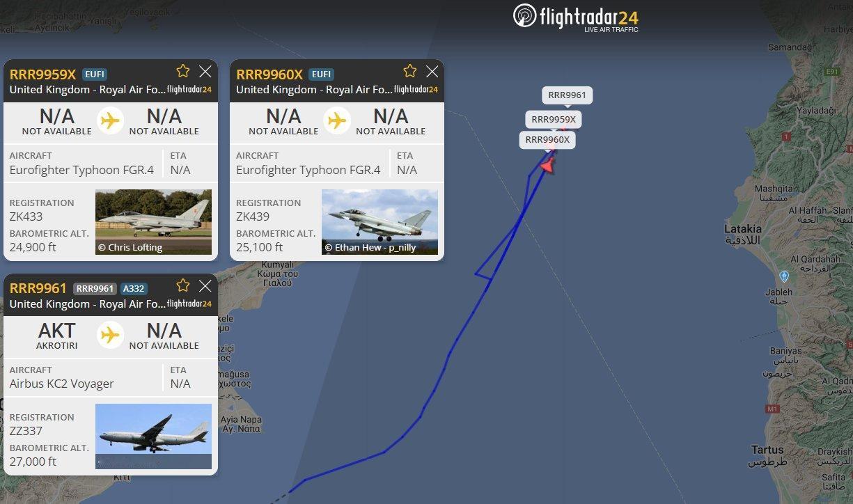Click the AKT Akrotiri origin airport
Viewport: 853px width, 504px height.
click(x=56, y=335)
